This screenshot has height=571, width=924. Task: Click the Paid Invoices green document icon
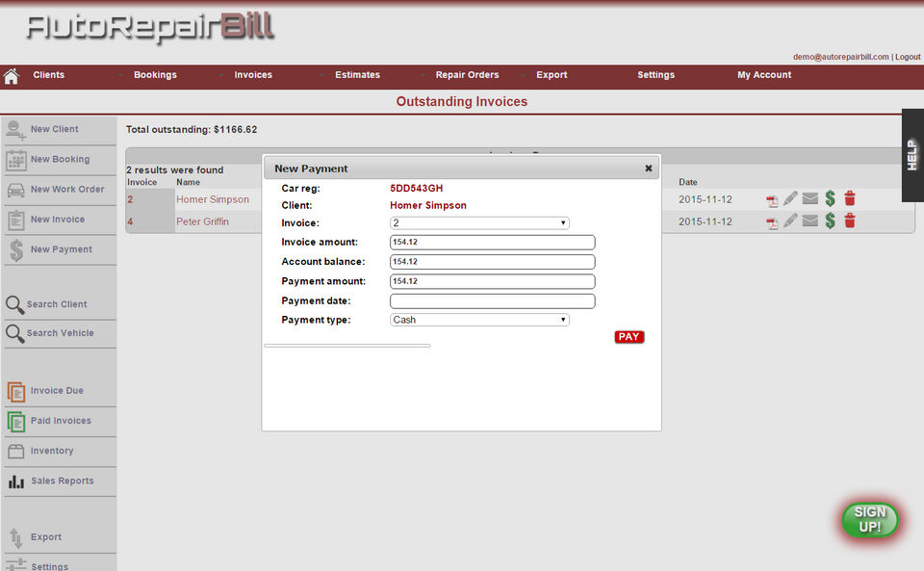click(x=16, y=422)
